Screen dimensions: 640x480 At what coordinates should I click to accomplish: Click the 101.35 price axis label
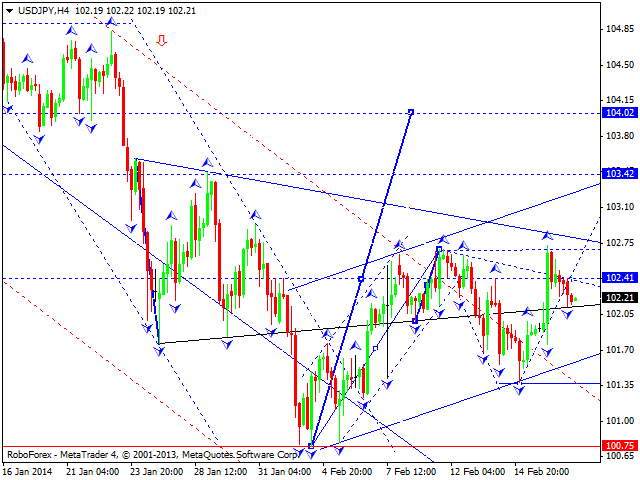(620, 385)
